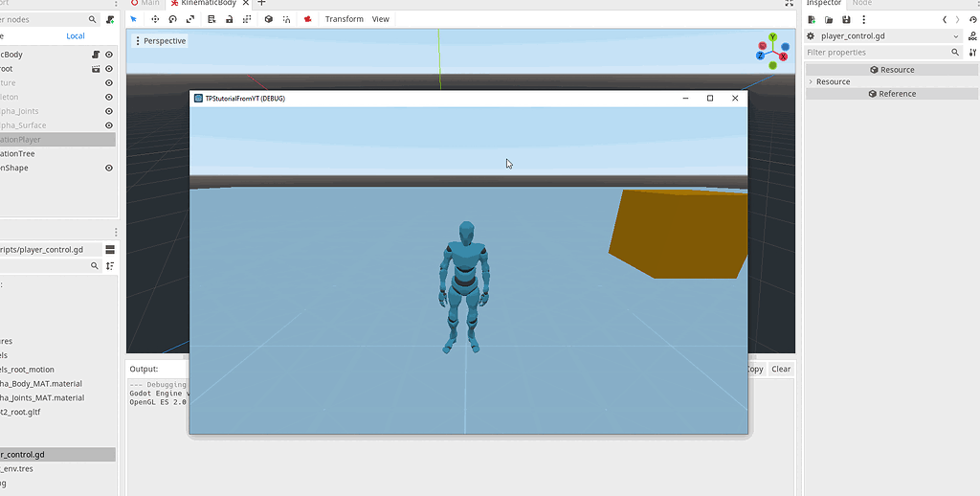
Task: Open the player_control.gd resource dropdown
Action: pos(883,36)
